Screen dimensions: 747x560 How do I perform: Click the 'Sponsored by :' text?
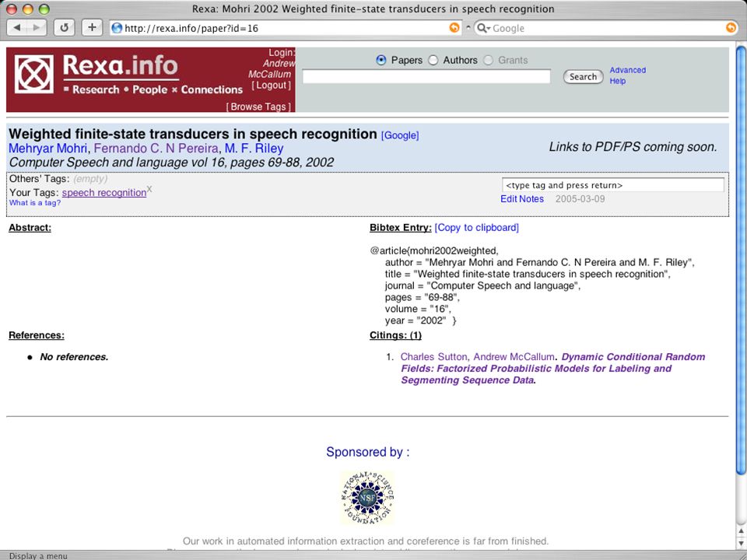pos(368,452)
